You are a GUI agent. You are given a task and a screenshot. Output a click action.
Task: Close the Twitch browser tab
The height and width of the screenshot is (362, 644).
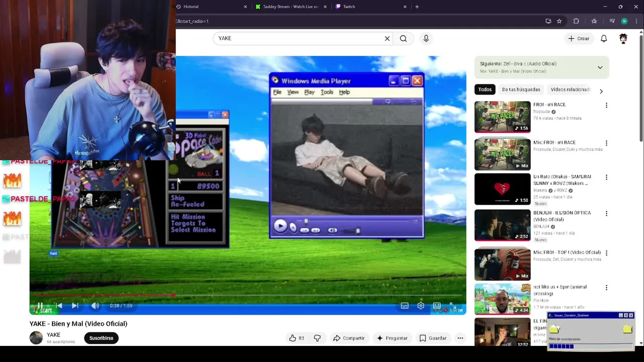click(x=405, y=7)
